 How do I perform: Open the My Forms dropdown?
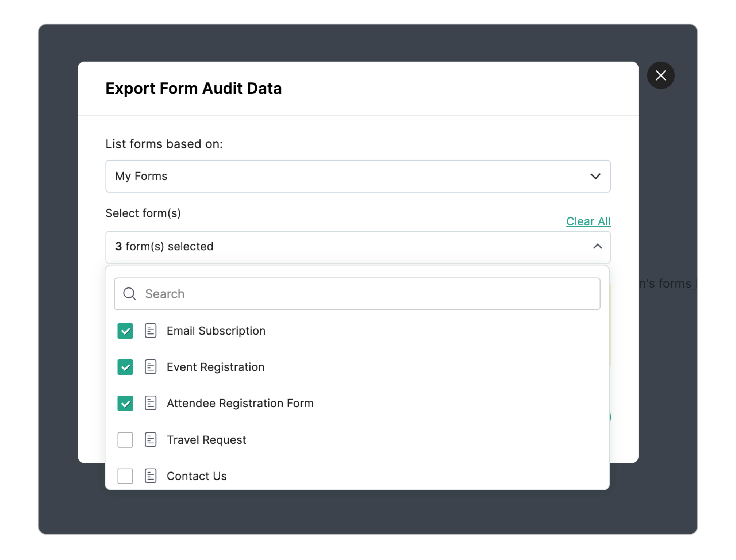pyautogui.click(x=358, y=176)
